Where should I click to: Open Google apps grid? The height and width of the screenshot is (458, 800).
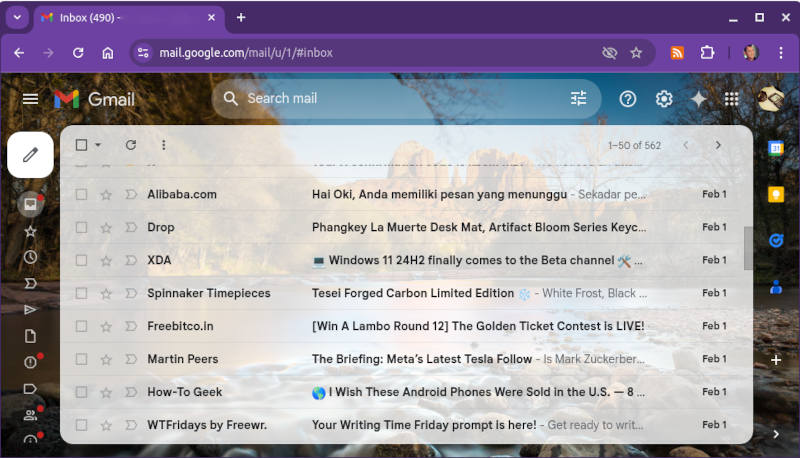click(x=732, y=99)
